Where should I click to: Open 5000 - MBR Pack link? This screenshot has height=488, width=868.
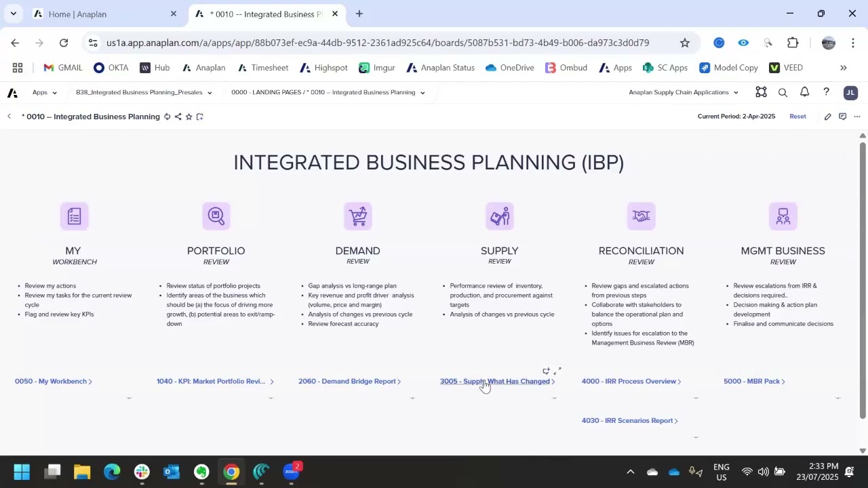pyautogui.click(x=754, y=382)
